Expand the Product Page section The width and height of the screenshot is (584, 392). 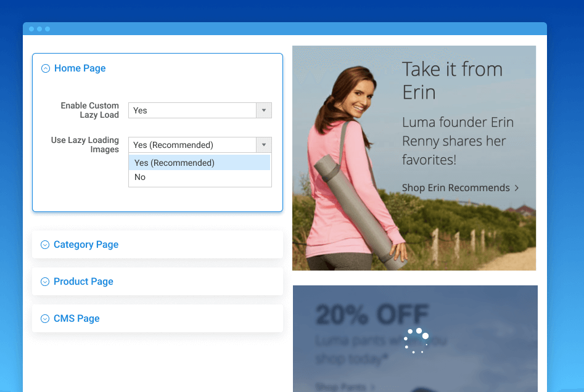click(83, 282)
